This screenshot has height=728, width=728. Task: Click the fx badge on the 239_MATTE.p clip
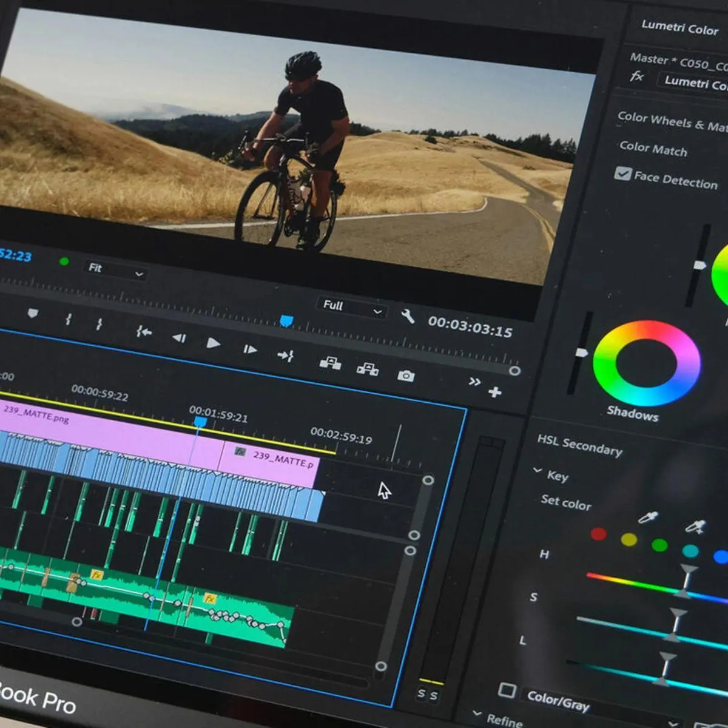point(240,451)
